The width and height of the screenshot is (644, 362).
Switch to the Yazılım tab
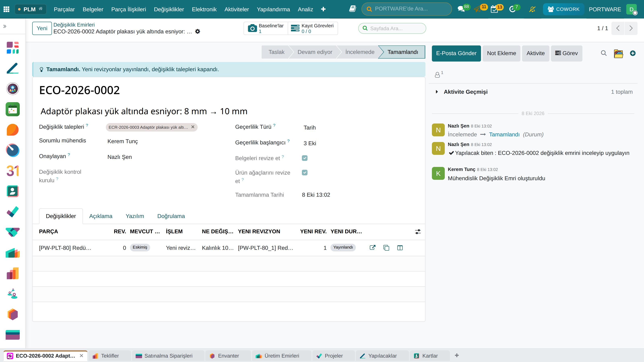coord(135,216)
